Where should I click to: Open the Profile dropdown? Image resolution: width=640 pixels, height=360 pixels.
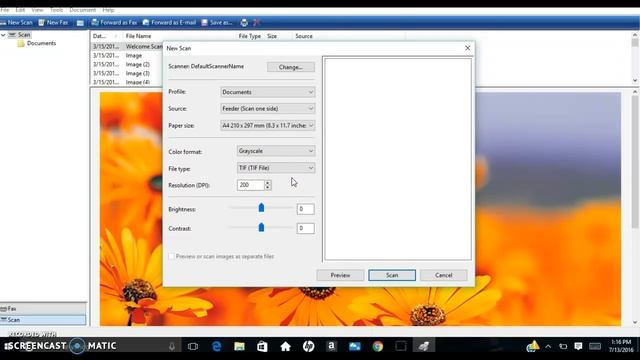point(267,92)
